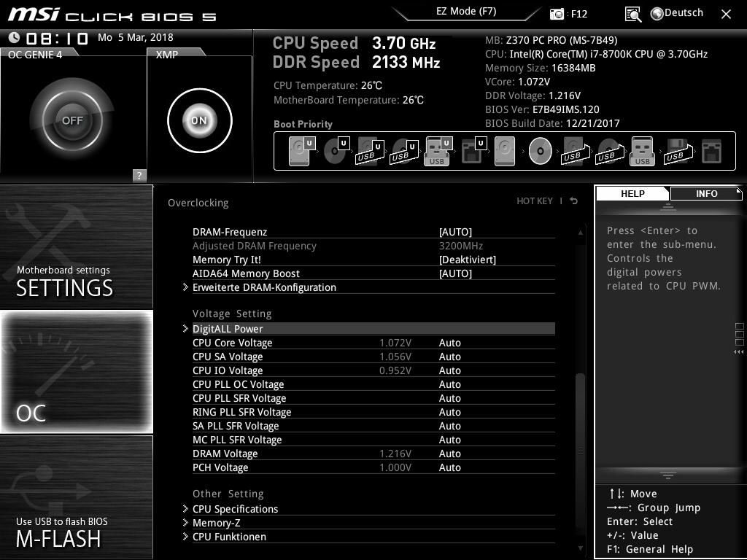Set the CPU IO Voltage Auto value

449,370
